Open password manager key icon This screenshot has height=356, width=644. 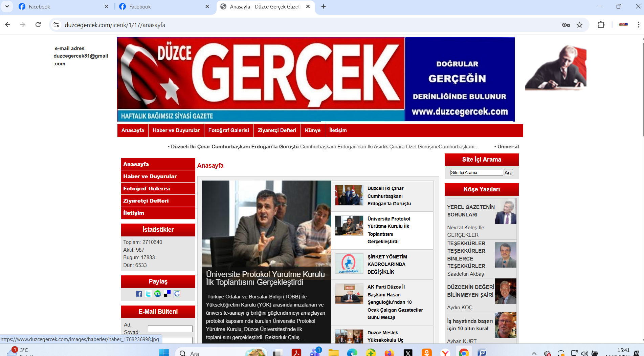point(566,25)
